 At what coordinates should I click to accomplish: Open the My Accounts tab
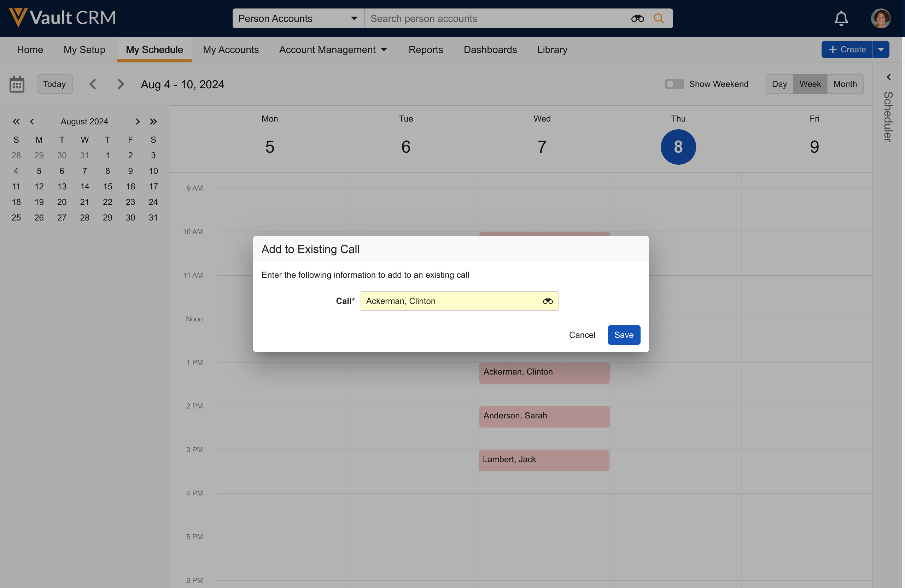click(x=230, y=50)
